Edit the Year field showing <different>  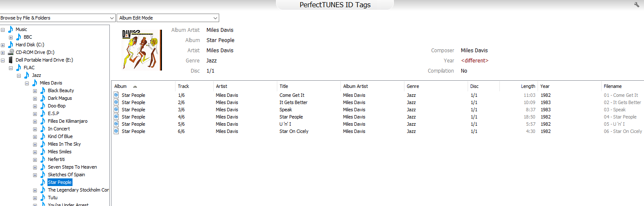pos(474,61)
